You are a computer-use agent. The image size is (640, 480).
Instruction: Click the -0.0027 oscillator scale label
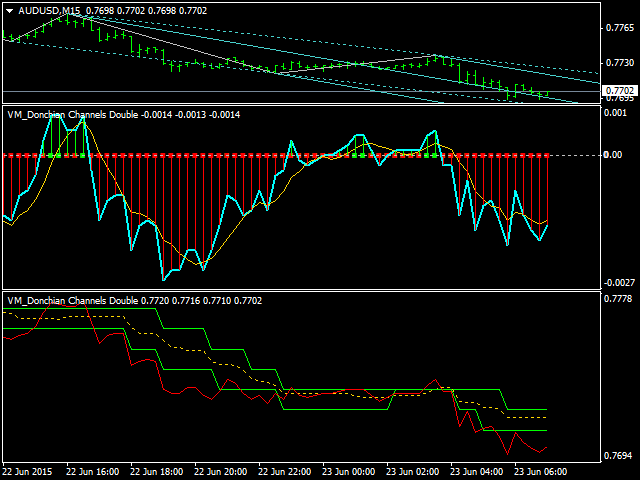pyautogui.click(x=620, y=282)
